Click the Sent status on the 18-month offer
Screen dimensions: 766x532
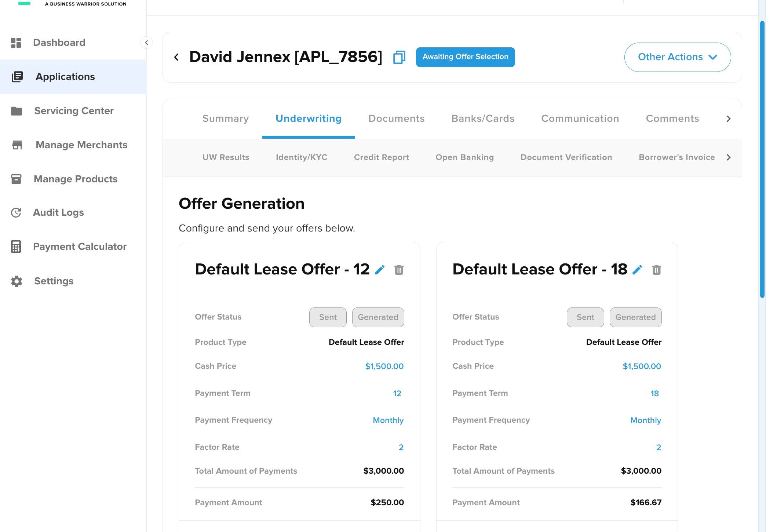[586, 317]
